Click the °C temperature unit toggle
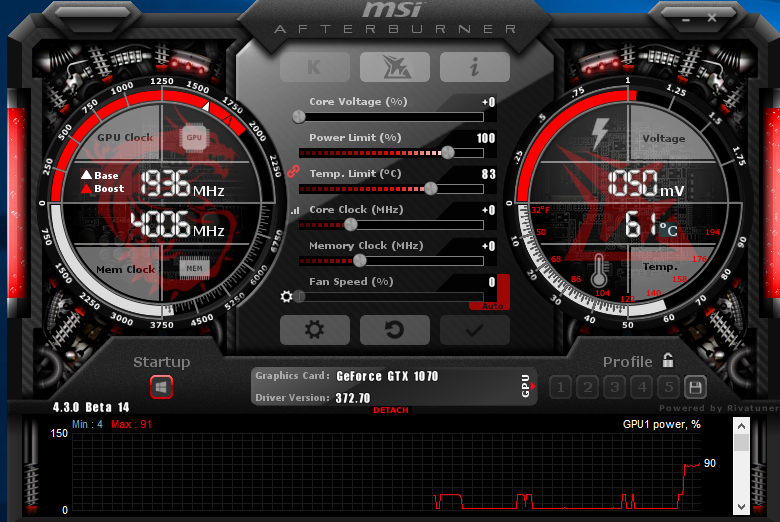The height and width of the screenshot is (522, 780). click(x=669, y=230)
